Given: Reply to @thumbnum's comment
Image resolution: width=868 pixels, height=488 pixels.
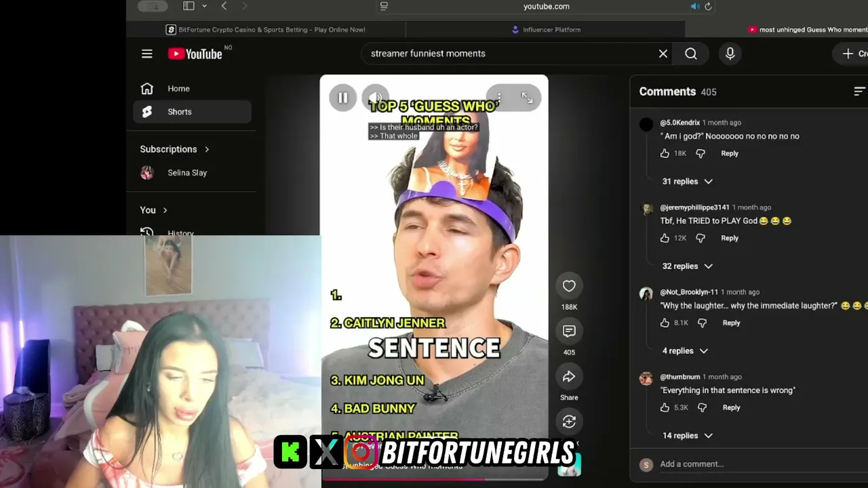Looking at the screenshot, I should click(731, 408).
